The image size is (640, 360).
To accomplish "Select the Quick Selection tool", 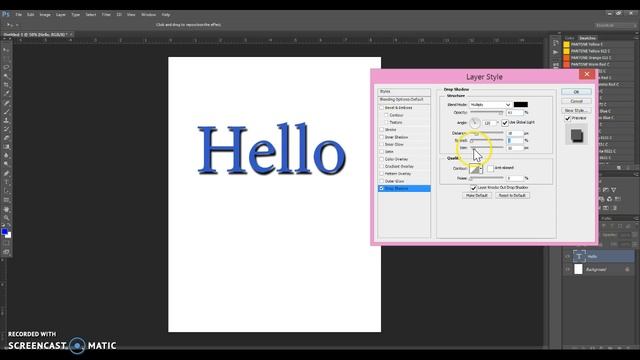I will pos(6,76).
